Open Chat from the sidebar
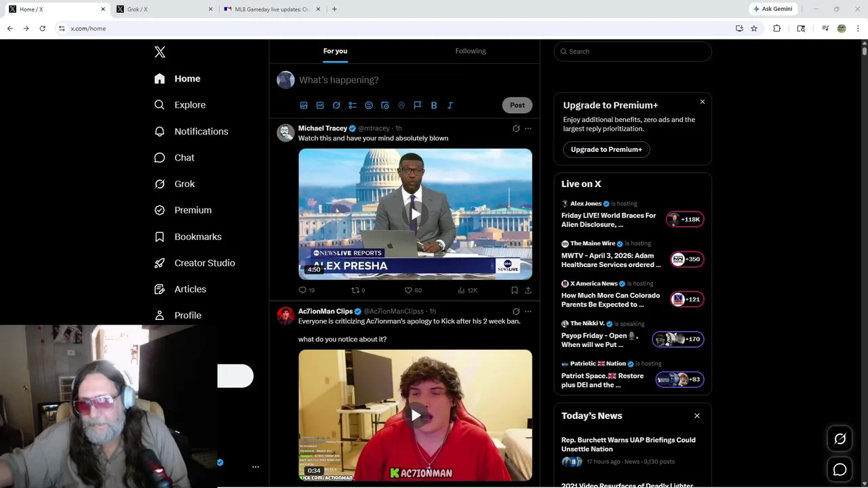This screenshot has height=488, width=868. (x=174, y=157)
